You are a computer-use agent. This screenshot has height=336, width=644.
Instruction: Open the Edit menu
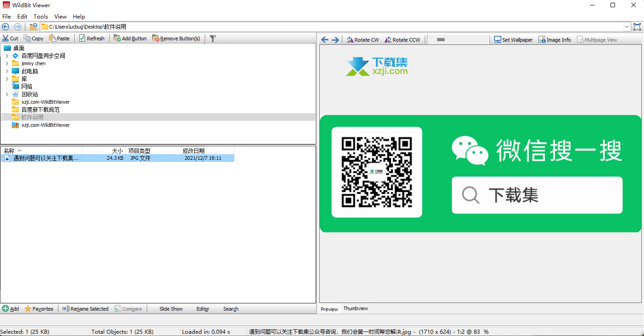click(22, 16)
